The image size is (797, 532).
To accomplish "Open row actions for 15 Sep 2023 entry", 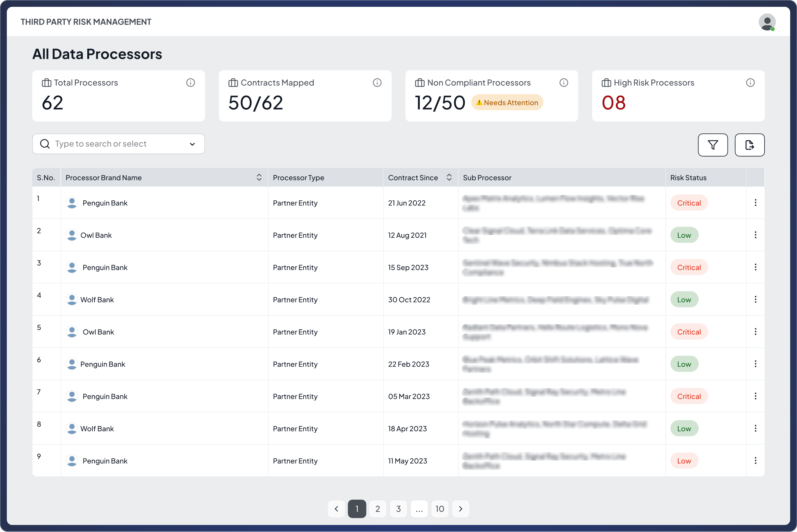I will (x=755, y=267).
